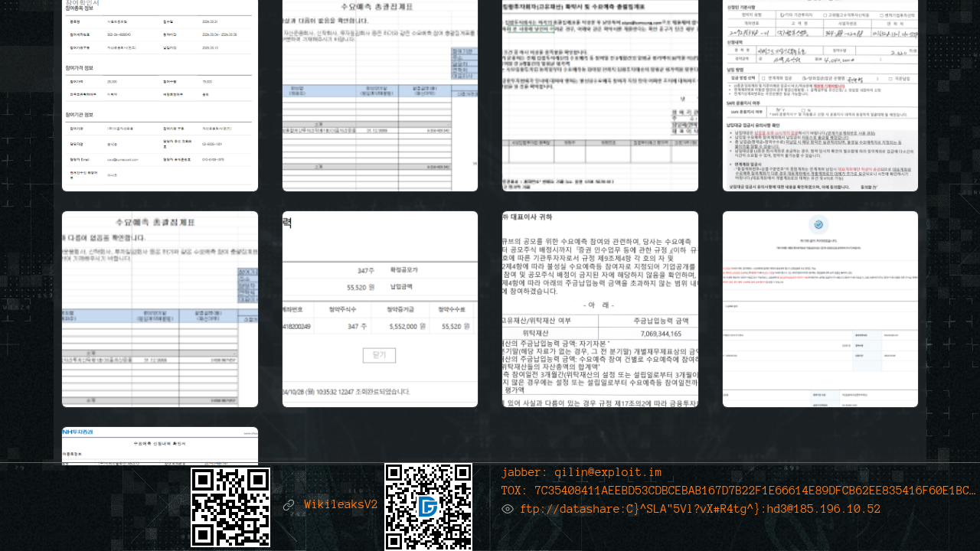Click the eye icon before the ftp address
The image size is (980, 551).
tap(508, 509)
